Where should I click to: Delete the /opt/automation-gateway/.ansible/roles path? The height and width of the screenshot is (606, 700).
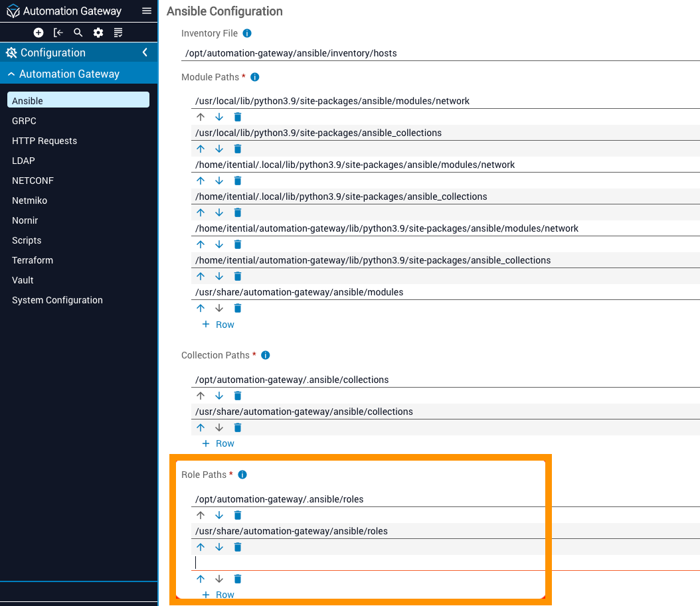(x=238, y=515)
